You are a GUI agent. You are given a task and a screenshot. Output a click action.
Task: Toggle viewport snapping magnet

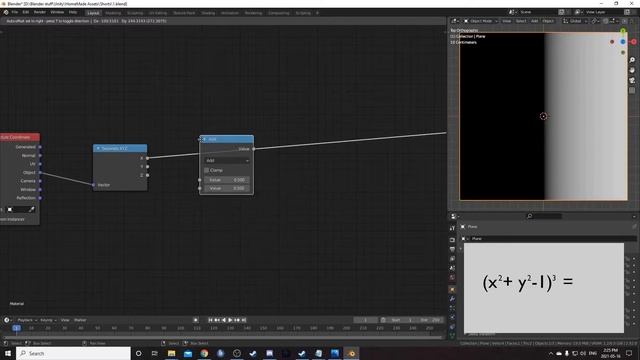tap(606, 21)
